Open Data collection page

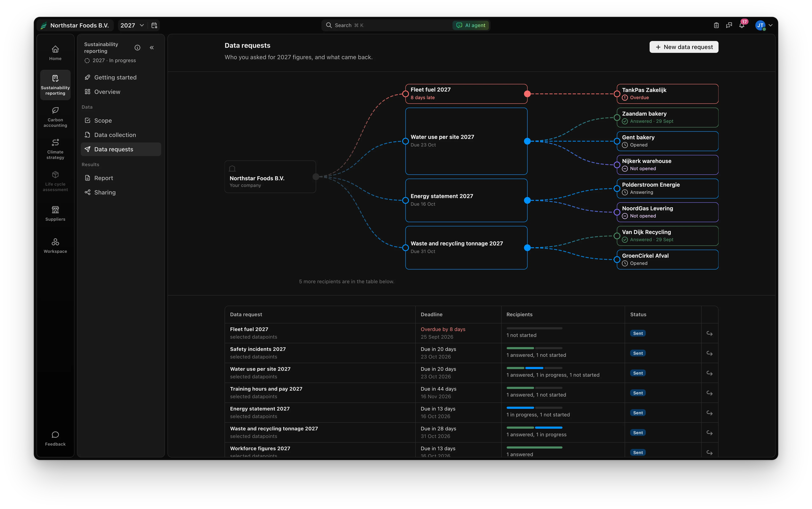click(x=121, y=135)
